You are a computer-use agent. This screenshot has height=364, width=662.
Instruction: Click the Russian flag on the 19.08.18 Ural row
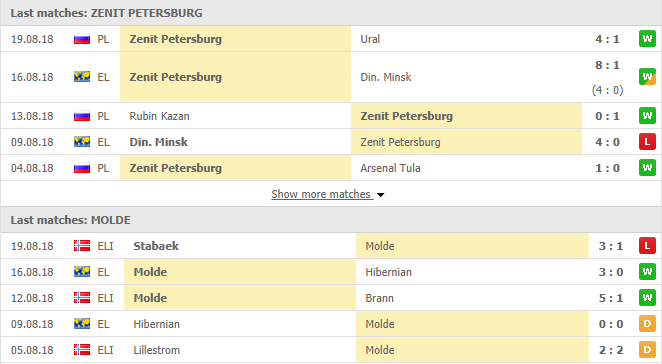(82, 39)
